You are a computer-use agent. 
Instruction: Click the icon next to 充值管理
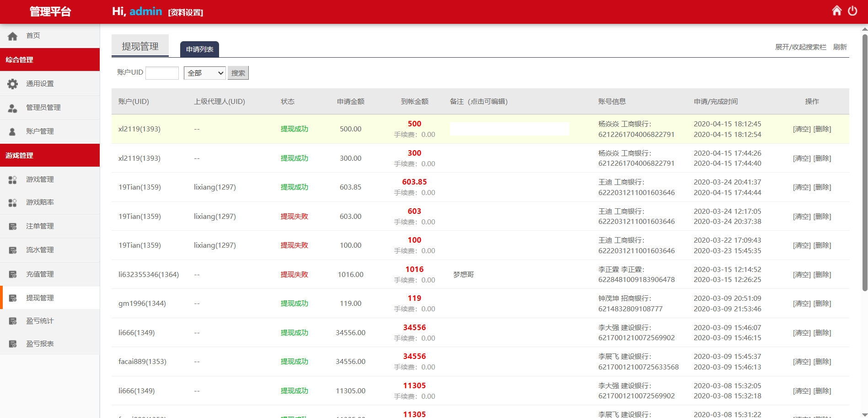(x=13, y=274)
